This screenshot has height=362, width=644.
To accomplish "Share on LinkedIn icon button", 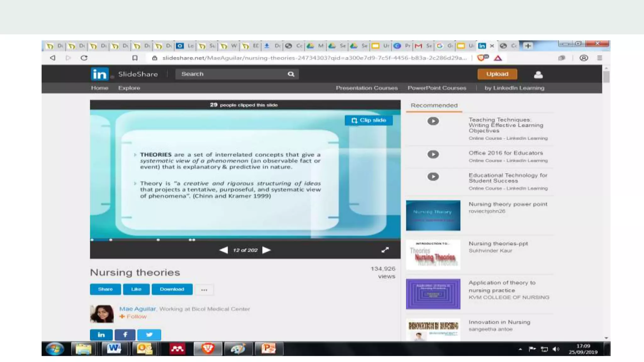I will coord(101,335).
